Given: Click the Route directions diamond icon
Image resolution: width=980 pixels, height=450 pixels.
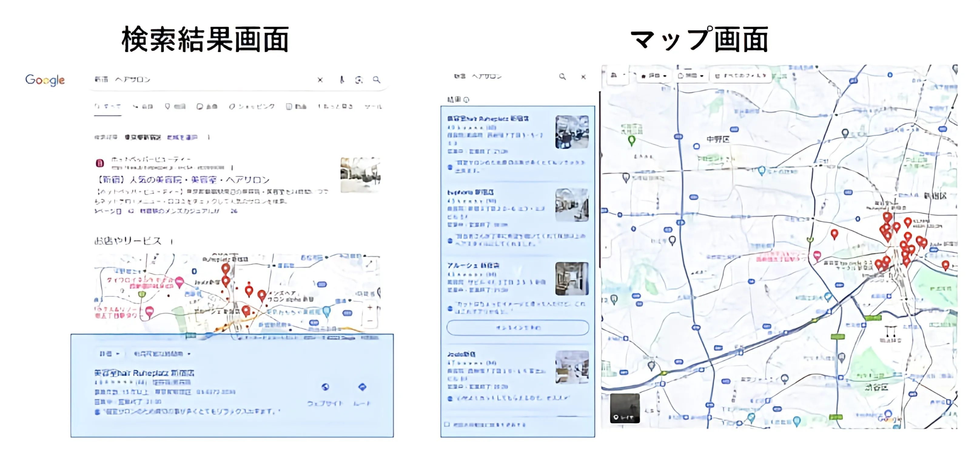Looking at the screenshot, I should [x=362, y=387].
